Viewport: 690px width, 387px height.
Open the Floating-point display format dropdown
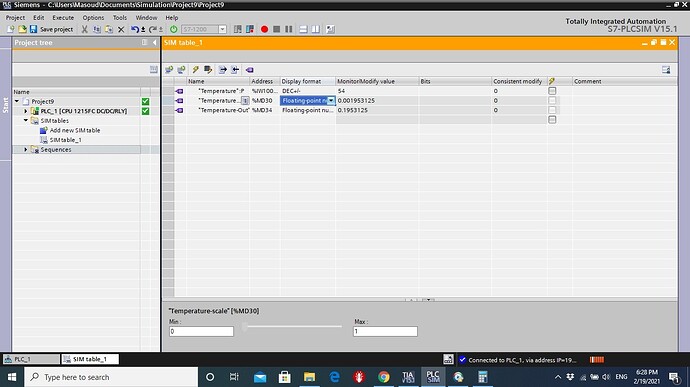pyautogui.click(x=331, y=101)
